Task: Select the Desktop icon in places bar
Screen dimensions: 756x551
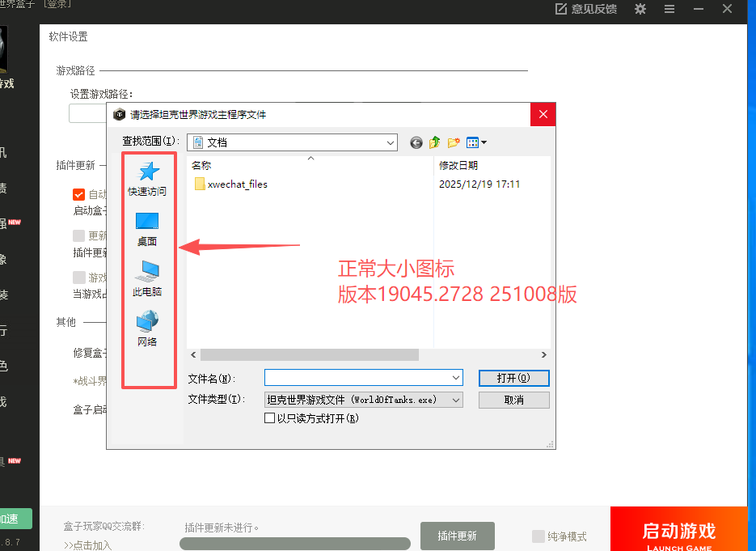Action: point(147,222)
